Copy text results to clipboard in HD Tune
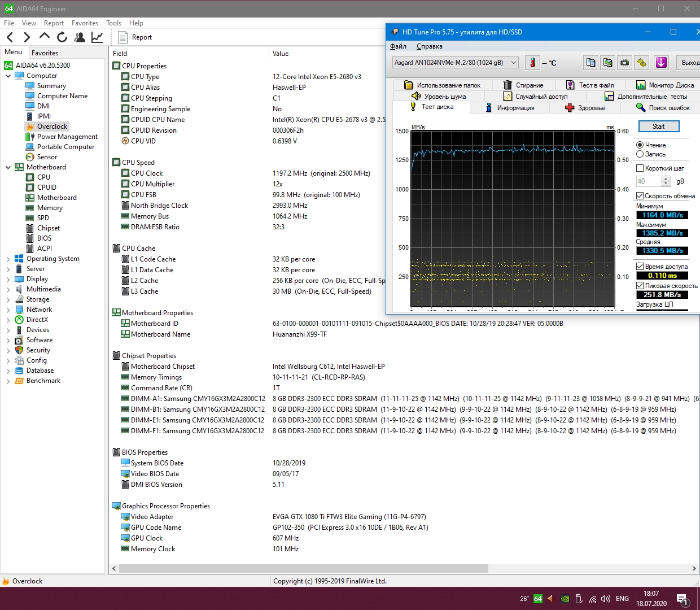 [x=591, y=63]
